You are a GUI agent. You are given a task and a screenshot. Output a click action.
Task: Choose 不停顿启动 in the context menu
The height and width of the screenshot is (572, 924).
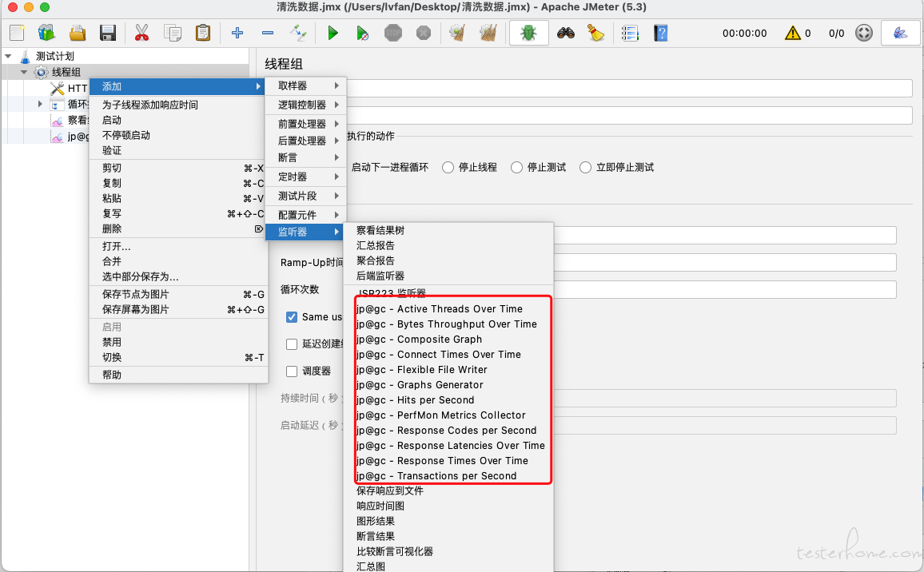click(x=178, y=136)
